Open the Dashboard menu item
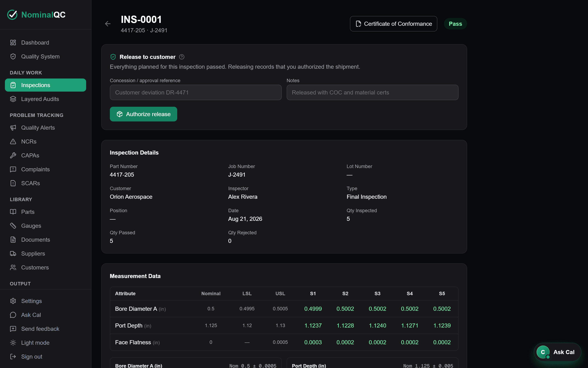Screen dimensions: 588x368 click(x=46, y=43)
